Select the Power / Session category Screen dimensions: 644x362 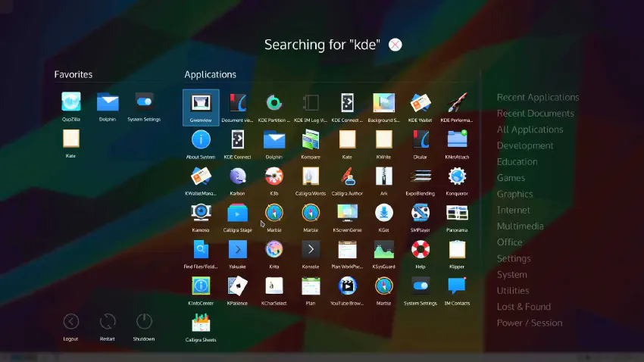coord(530,323)
